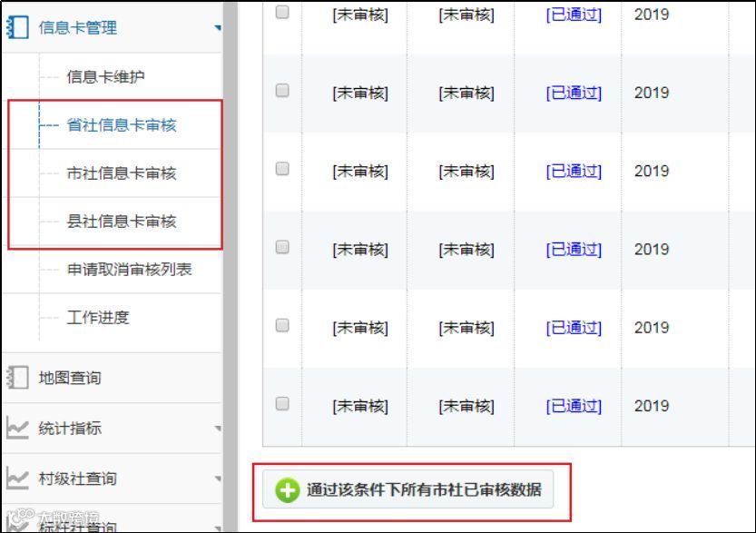Open 省社信息卡审核 in the sidebar

(122, 125)
